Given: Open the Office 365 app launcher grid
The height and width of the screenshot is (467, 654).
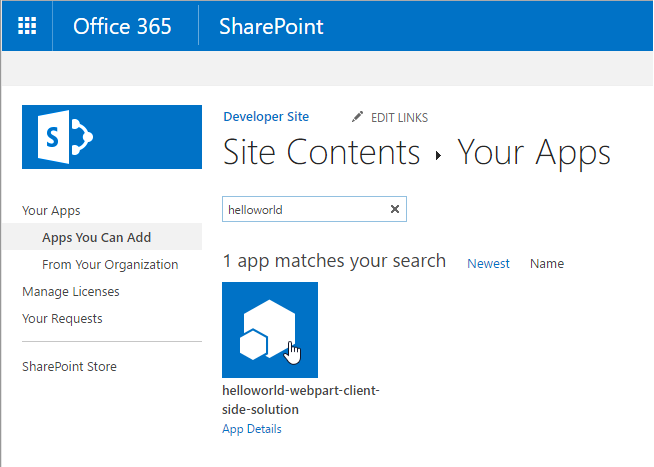Looking at the screenshot, I should click(x=27, y=26).
